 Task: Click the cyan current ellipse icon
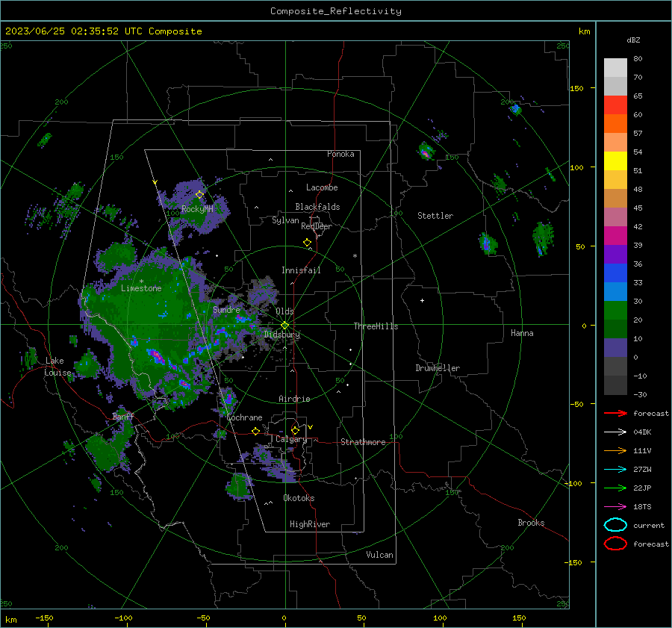click(615, 525)
